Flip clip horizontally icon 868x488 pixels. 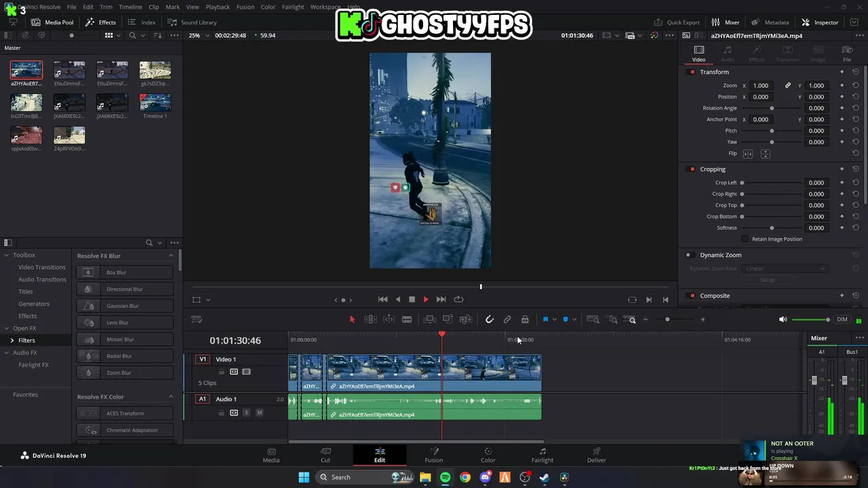(748, 154)
